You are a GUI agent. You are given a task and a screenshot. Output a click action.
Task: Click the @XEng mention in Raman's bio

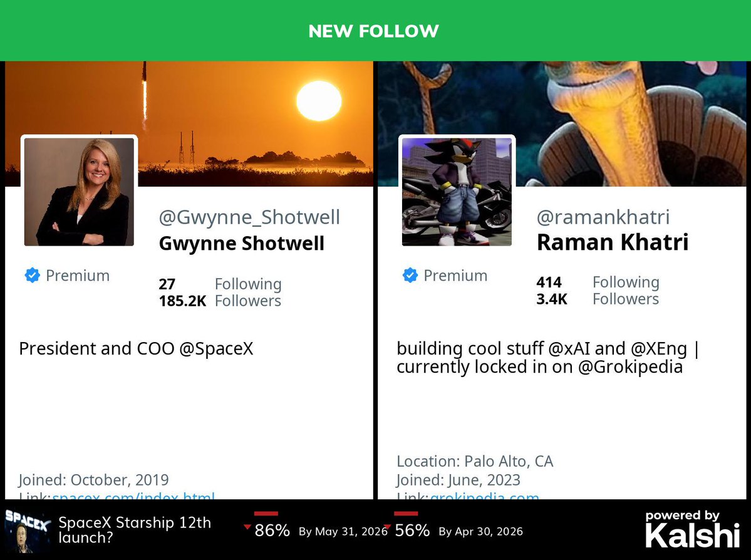pos(658,348)
